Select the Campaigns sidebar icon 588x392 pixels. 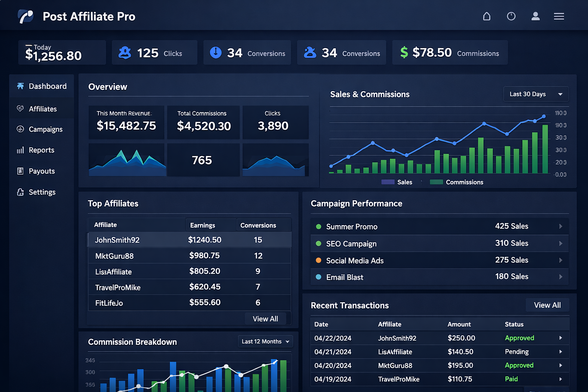pos(20,129)
